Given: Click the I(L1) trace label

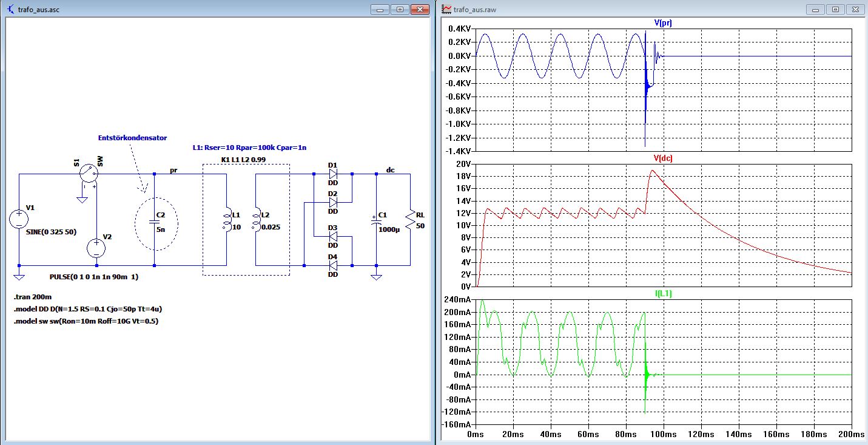Looking at the screenshot, I should (x=663, y=293).
